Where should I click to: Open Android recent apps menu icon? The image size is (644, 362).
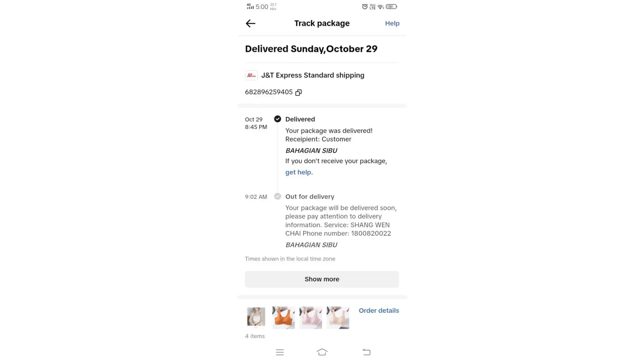coord(280,352)
